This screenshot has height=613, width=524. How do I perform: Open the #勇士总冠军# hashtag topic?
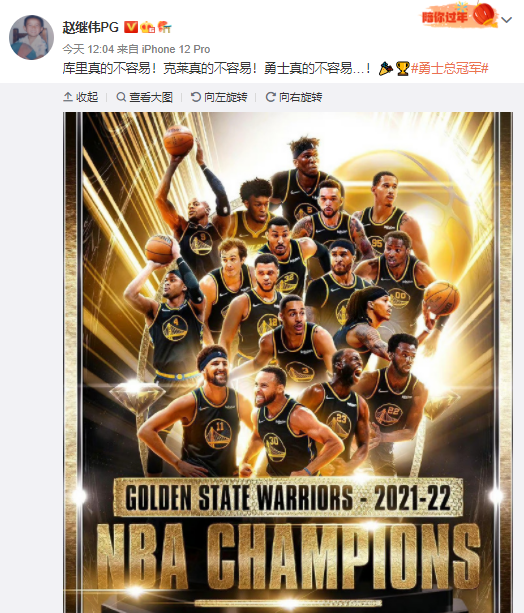pyautogui.click(x=450, y=68)
